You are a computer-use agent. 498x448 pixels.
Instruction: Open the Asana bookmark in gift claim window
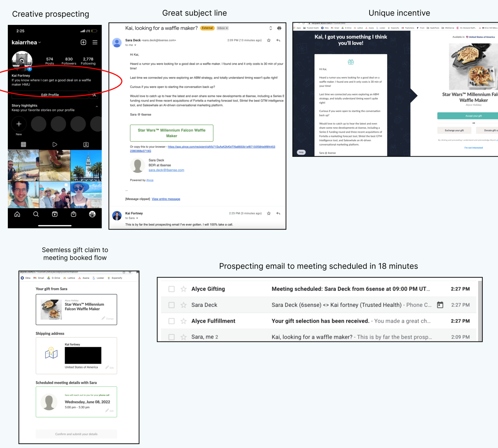click(84, 278)
